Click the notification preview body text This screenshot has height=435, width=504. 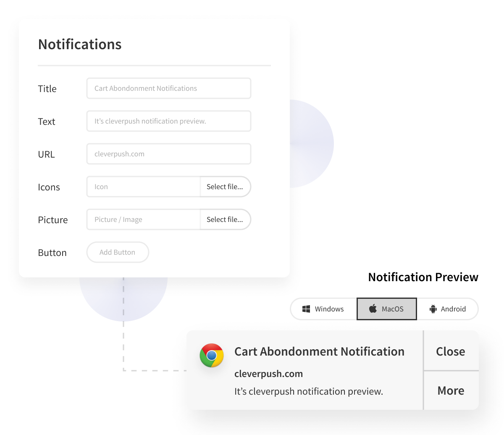[x=309, y=391]
